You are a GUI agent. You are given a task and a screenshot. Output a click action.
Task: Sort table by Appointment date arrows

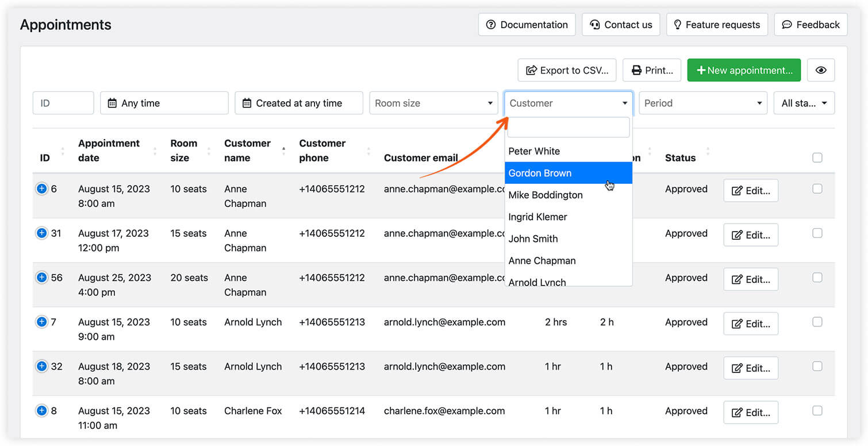[x=155, y=151]
